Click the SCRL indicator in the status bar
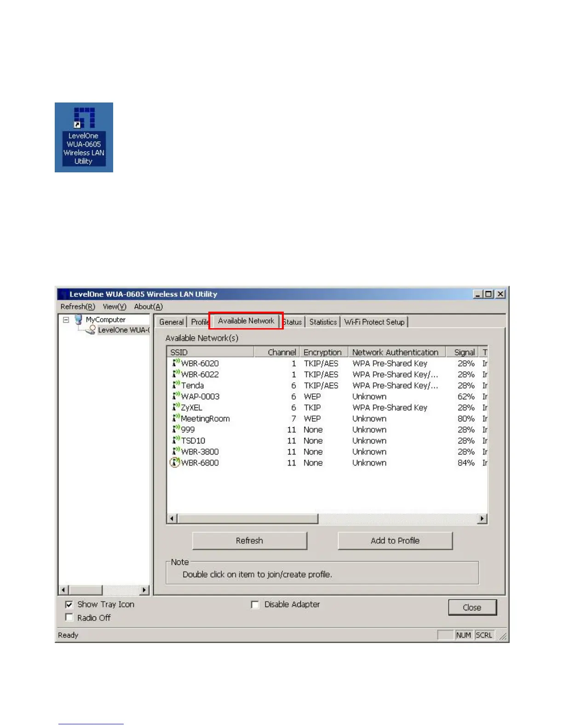 (x=484, y=635)
